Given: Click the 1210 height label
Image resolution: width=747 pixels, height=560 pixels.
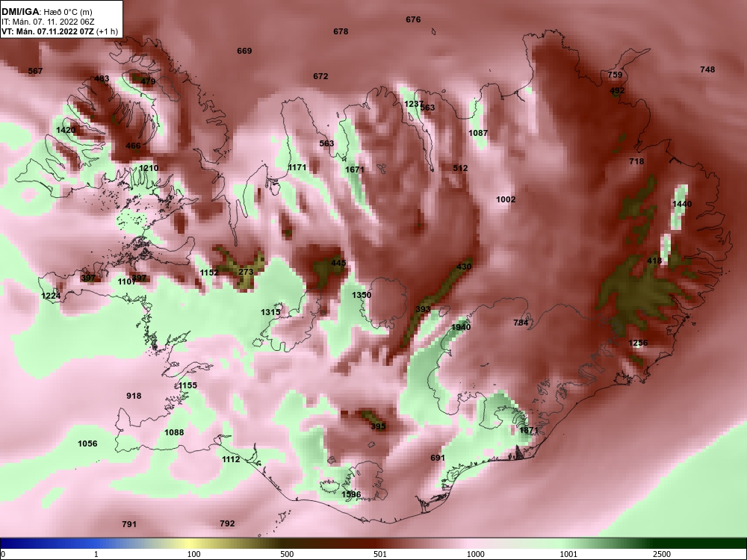Looking at the screenshot, I should tap(149, 168).
